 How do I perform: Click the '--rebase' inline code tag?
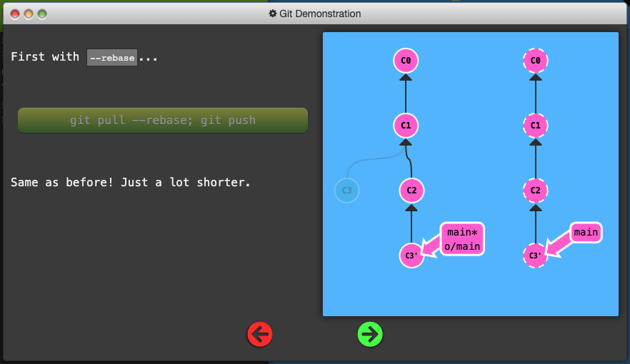(x=111, y=58)
